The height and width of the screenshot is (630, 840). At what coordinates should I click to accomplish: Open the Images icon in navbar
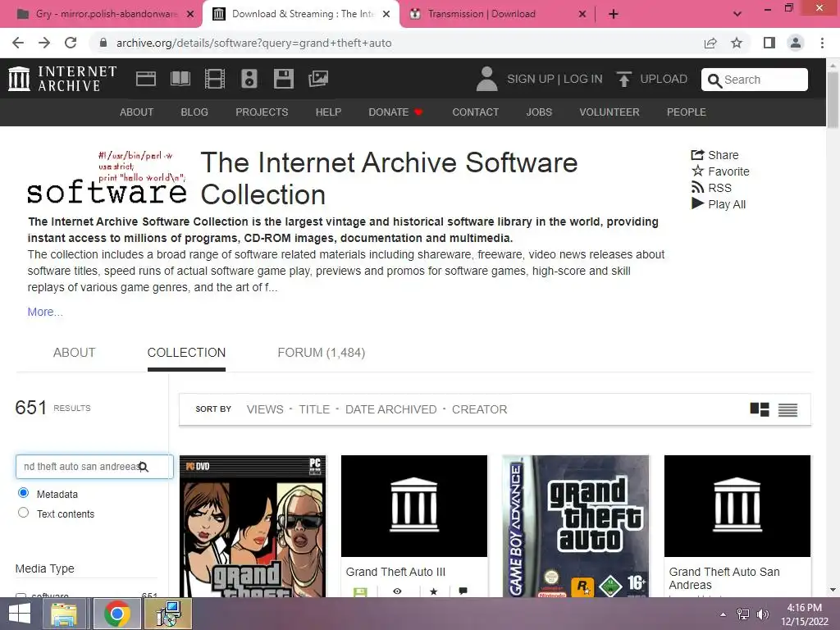(x=318, y=79)
